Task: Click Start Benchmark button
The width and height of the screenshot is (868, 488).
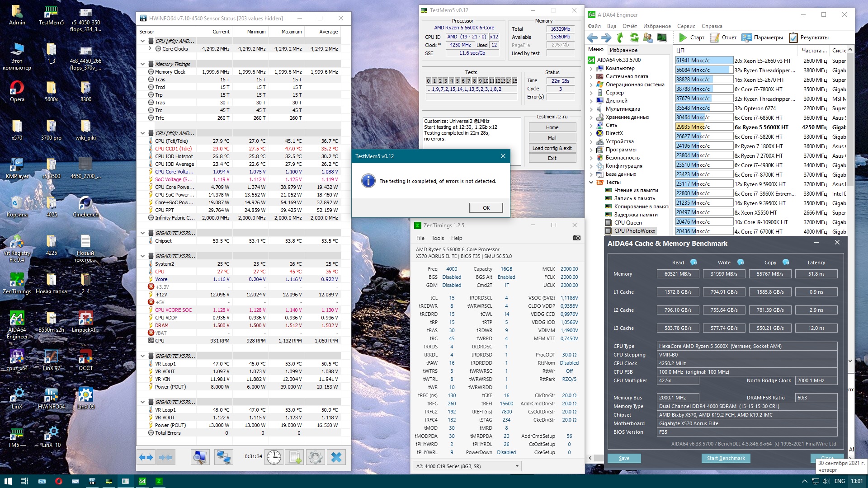Action: 726,458
